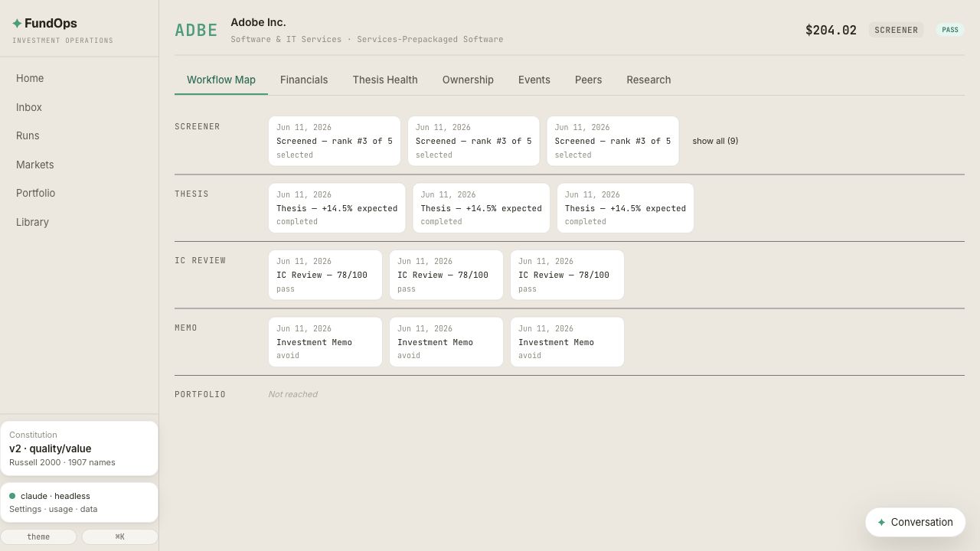The image size is (980, 551).
Task: Open the Settings link in sidebar footer
Action: 25,510
